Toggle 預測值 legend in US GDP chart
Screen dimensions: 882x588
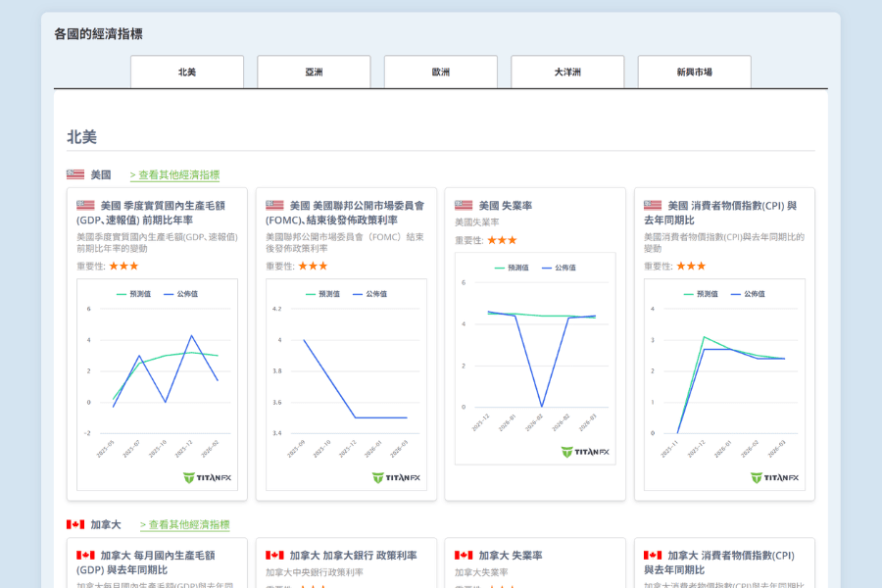(x=135, y=294)
